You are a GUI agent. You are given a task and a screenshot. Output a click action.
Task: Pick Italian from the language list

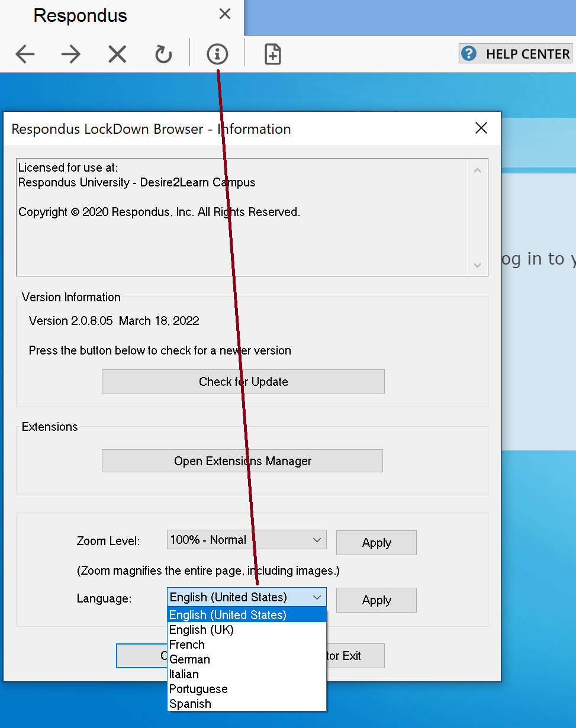(247, 674)
